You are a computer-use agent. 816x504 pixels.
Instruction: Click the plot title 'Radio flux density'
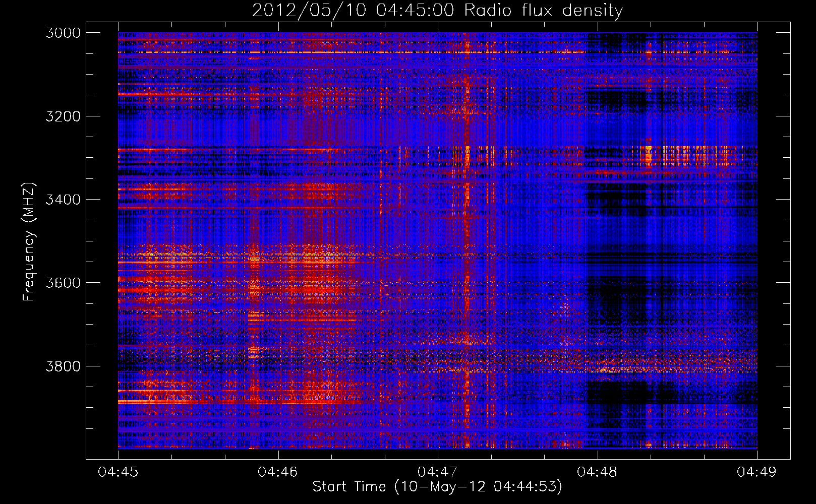click(x=544, y=11)
